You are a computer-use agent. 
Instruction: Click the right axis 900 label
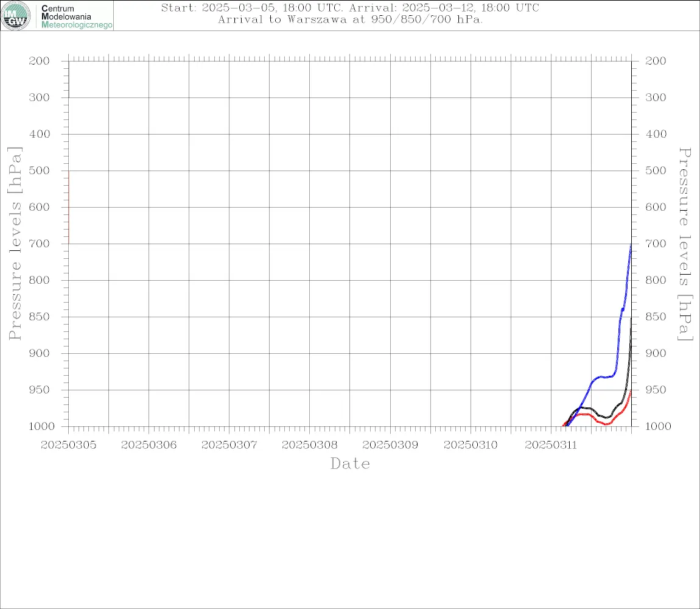(656, 353)
